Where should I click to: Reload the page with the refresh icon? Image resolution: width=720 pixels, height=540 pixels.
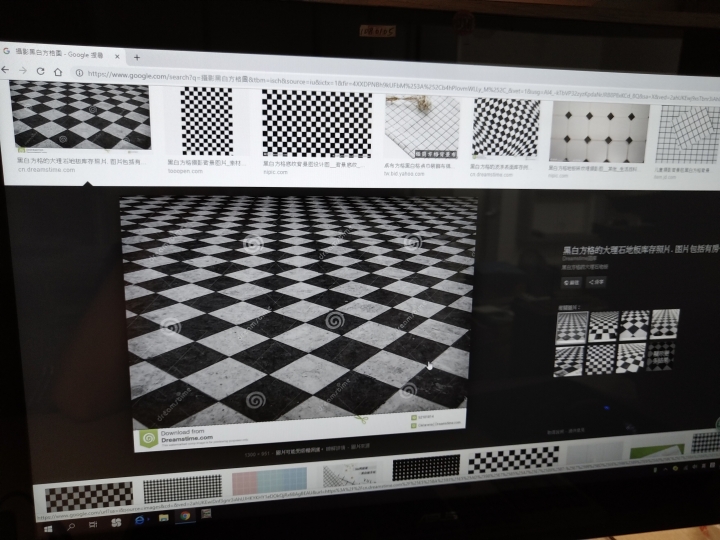[40, 71]
